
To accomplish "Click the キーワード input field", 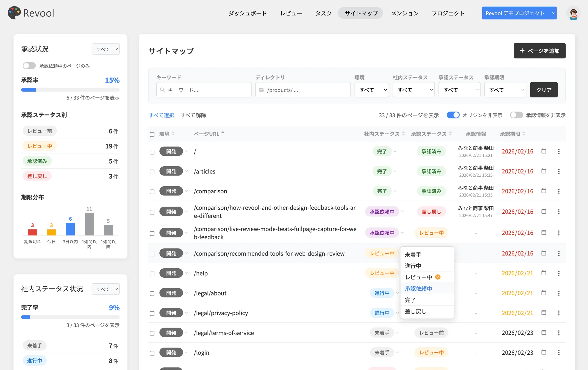I will [x=204, y=90].
